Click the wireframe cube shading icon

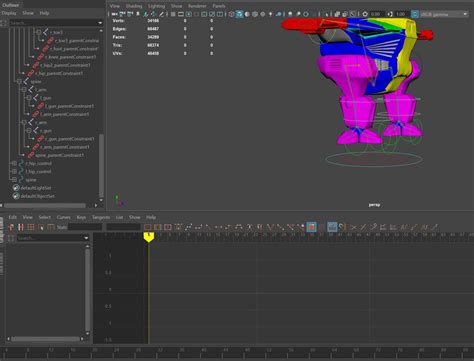(x=231, y=14)
